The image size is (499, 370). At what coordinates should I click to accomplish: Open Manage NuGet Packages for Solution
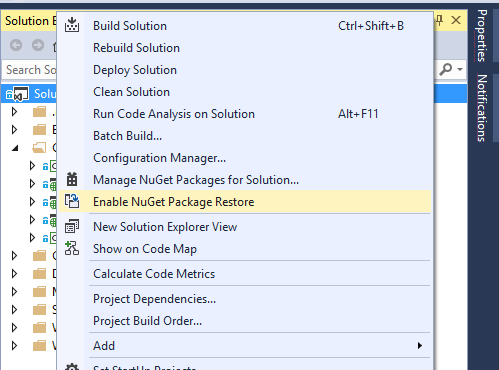[245, 180]
